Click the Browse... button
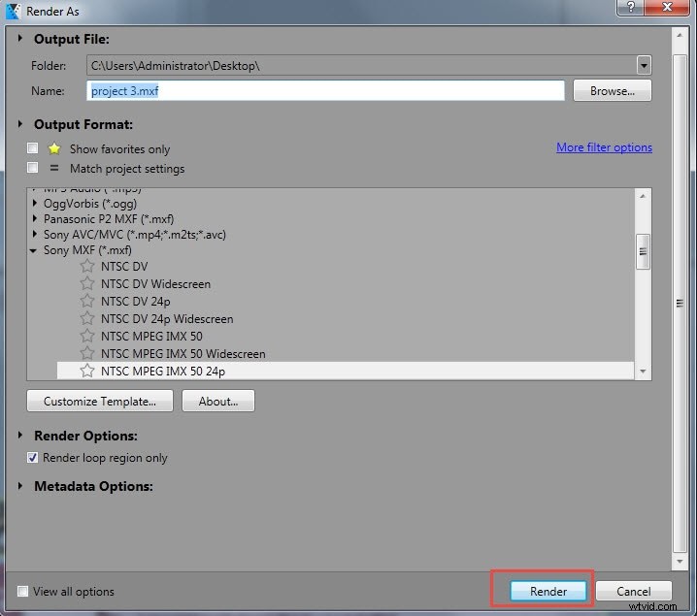697x616 pixels. pyautogui.click(x=613, y=90)
